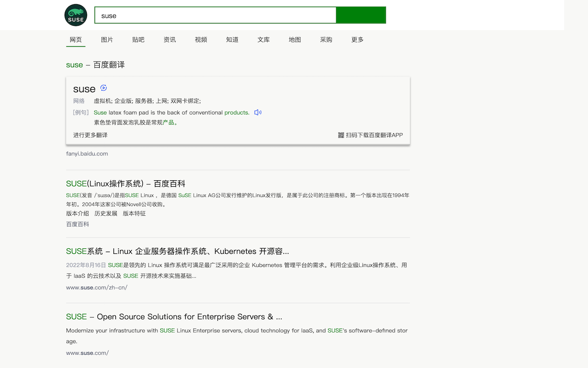Screen dimensions: 588x368
Task: Switch to the 图片 image search tab
Action: click(107, 40)
